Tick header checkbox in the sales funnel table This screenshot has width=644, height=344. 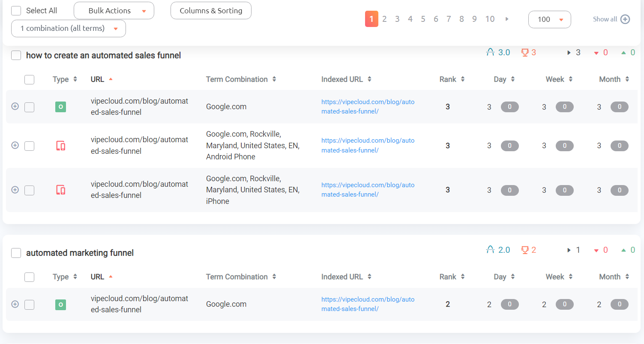pyautogui.click(x=30, y=79)
